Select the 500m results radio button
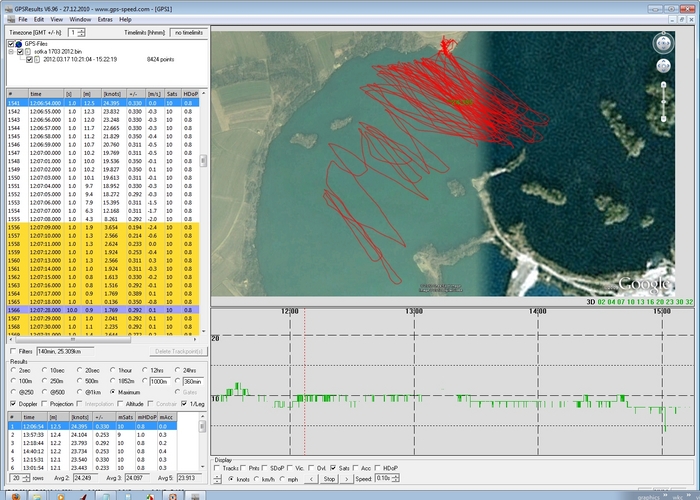Image resolution: width=700 pixels, height=500 pixels. point(79,381)
